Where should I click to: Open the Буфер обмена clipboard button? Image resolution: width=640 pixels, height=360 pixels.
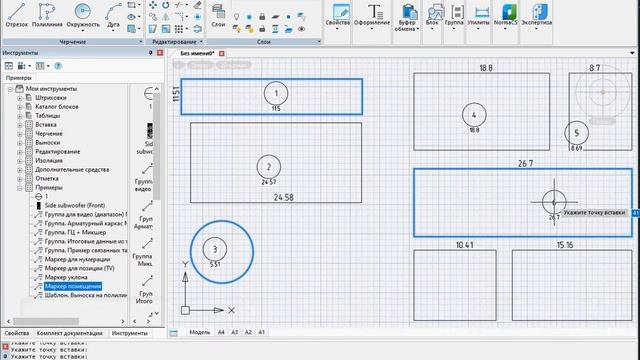[x=407, y=17]
